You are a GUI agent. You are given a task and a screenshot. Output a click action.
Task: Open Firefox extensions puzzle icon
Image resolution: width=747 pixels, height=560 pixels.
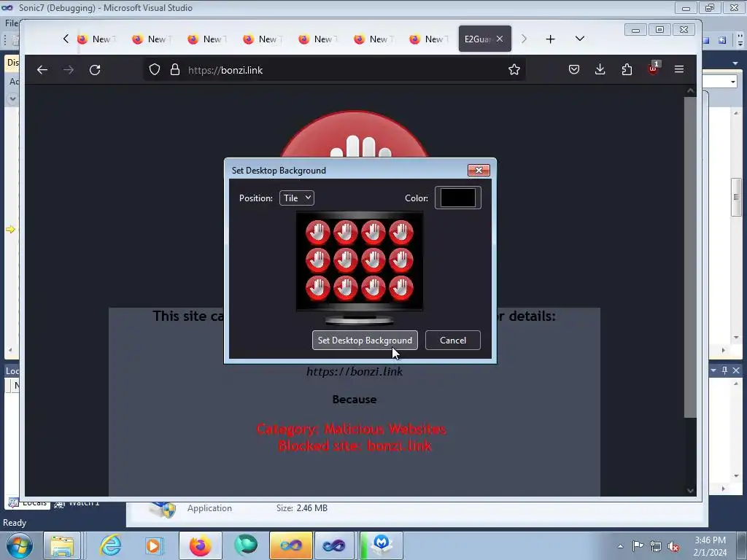tap(627, 69)
